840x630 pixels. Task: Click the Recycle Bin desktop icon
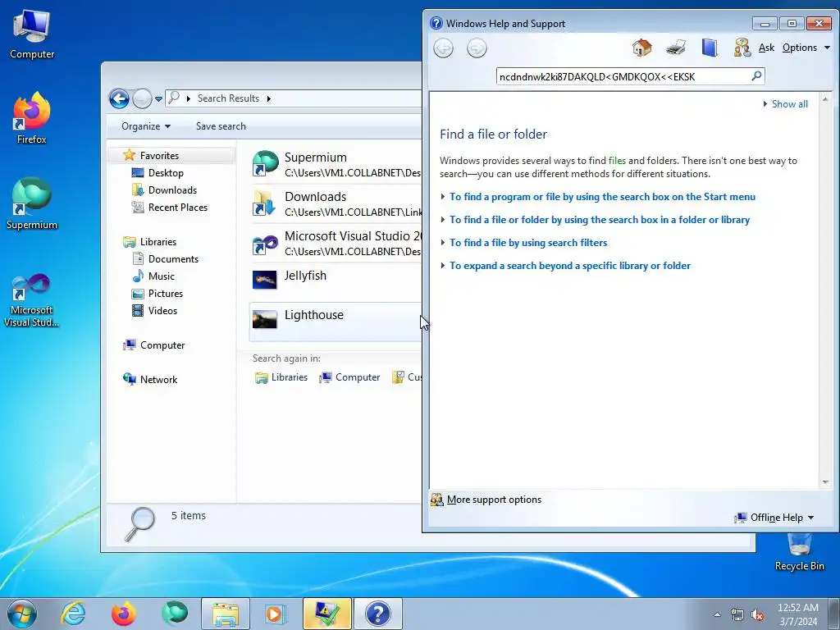799,552
